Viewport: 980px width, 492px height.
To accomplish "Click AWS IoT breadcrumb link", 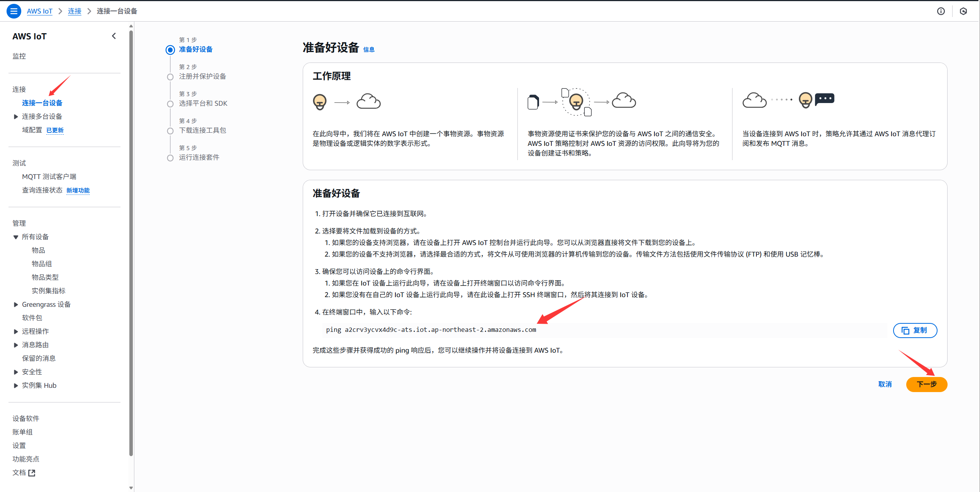I will pos(39,11).
